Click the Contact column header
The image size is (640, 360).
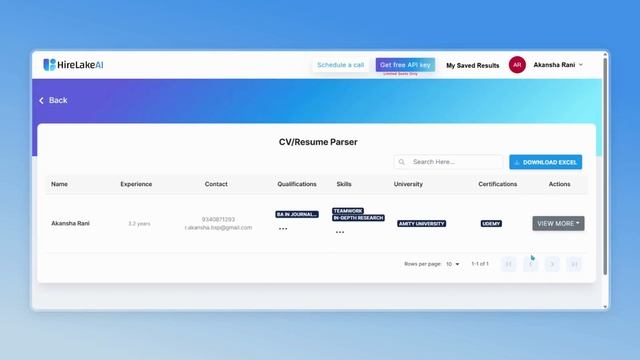tap(216, 184)
